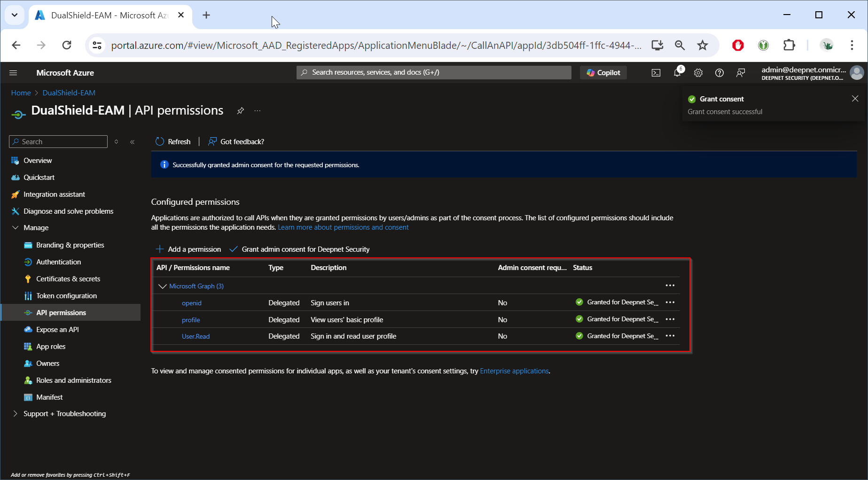Click the feedback icon in header
Image resolution: width=868 pixels, height=480 pixels.
point(741,73)
